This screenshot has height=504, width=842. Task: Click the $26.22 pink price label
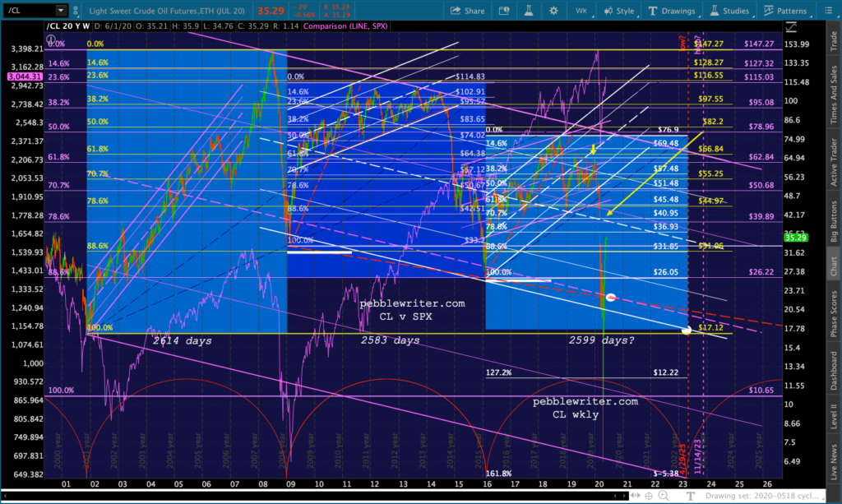pyautogui.click(x=761, y=272)
